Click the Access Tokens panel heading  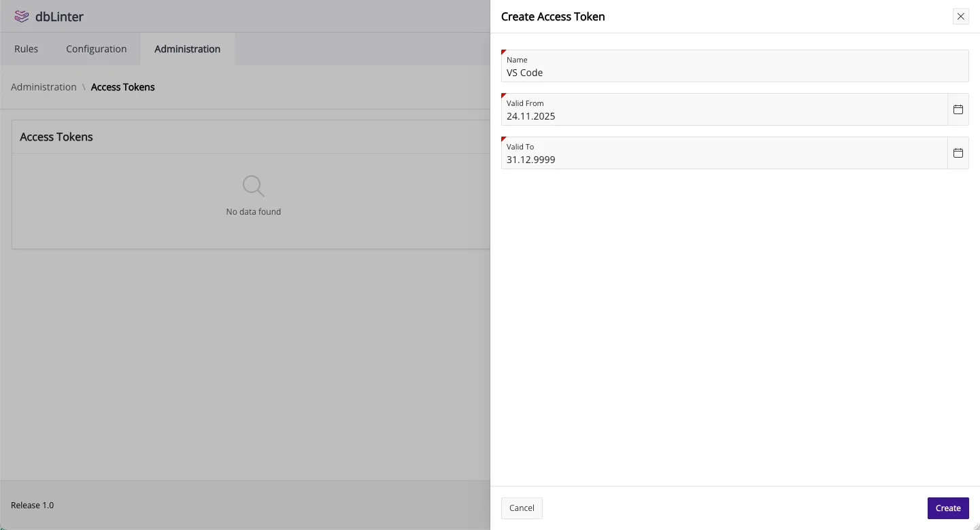tap(56, 137)
